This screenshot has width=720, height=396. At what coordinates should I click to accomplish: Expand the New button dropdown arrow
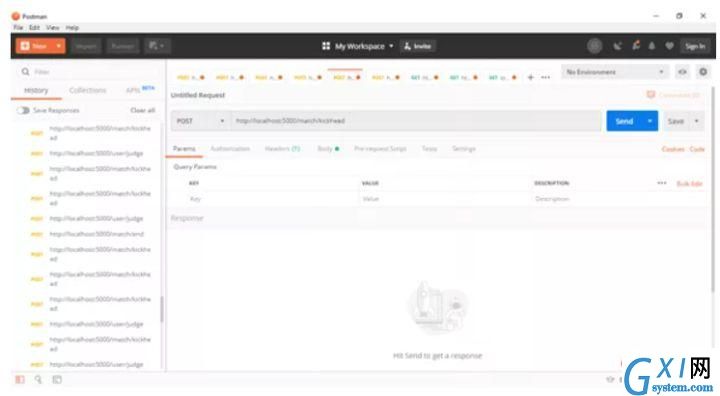click(x=59, y=46)
